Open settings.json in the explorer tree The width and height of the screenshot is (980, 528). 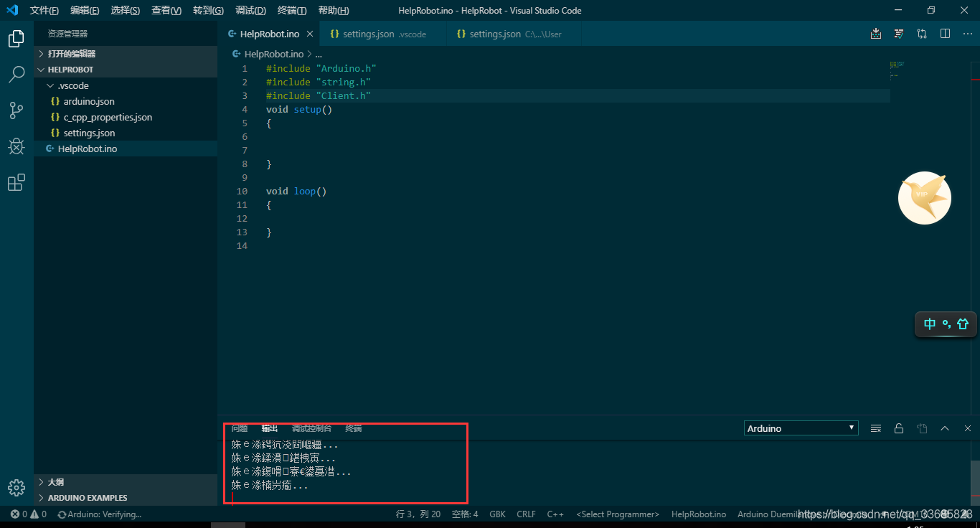(126, 133)
